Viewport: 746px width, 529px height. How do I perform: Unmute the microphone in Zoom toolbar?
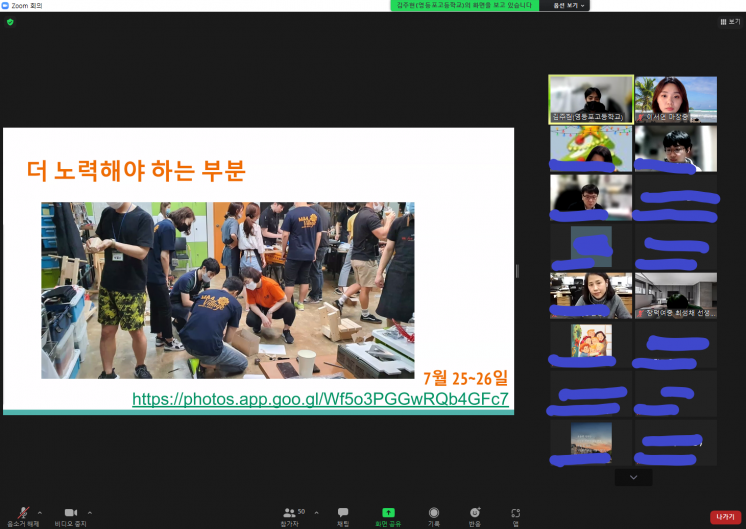(x=19, y=512)
